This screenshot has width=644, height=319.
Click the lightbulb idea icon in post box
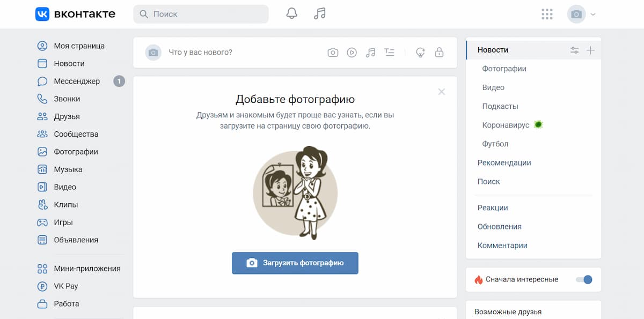[420, 52]
